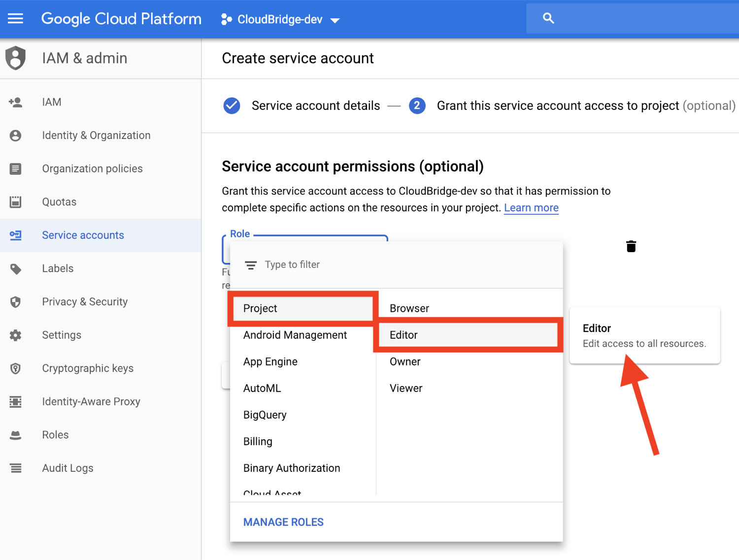Click the completed Service account details checkmark
This screenshot has width=739, height=560.
coord(232,106)
